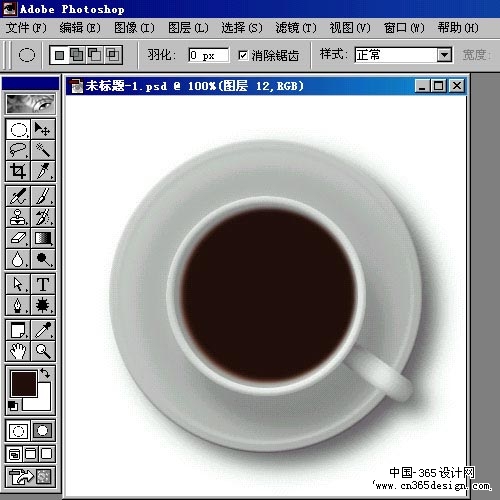Open the 滤镜(T) filter menu
This screenshot has height=500, width=500.
coord(296,28)
